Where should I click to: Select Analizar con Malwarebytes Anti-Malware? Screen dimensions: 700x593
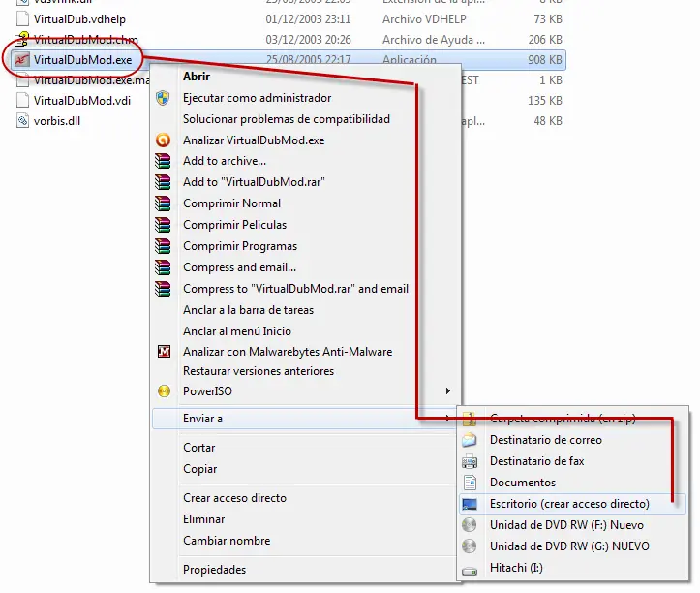point(288,352)
